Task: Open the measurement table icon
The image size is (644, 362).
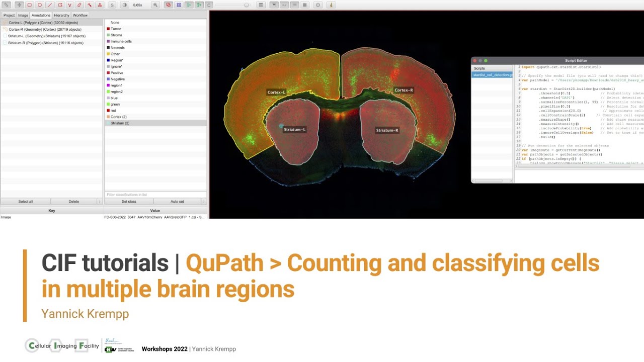Action: coord(261,5)
